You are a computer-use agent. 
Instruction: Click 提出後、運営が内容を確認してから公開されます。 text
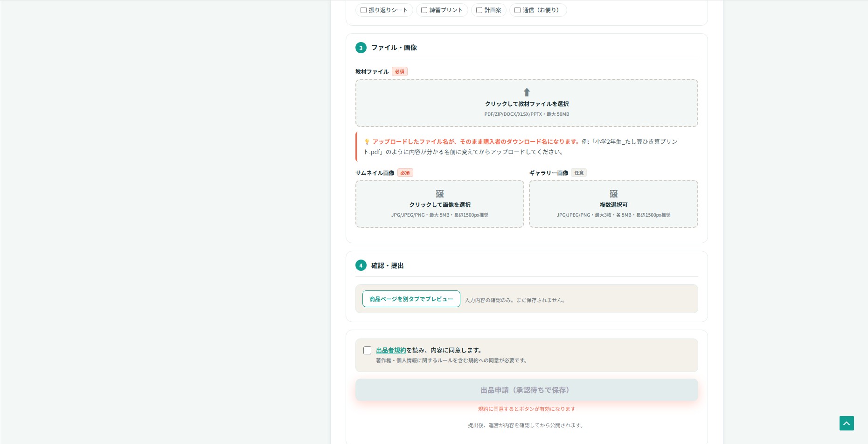pos(527,425)
